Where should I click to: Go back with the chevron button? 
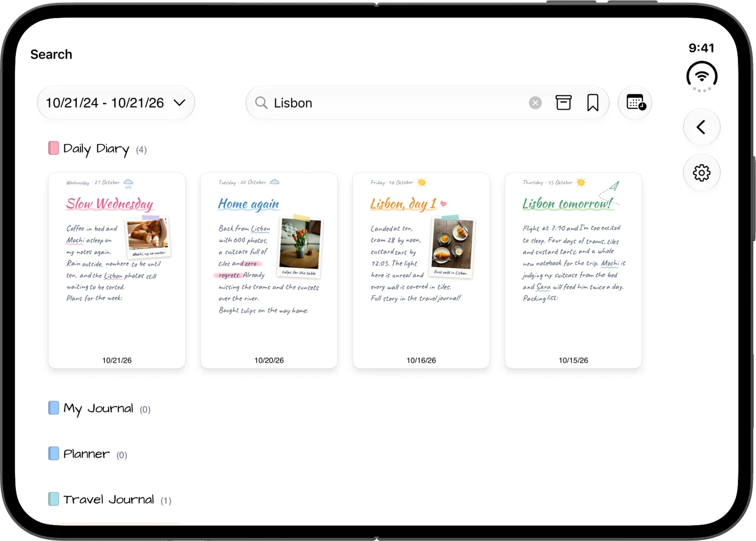tap(702, 127)
